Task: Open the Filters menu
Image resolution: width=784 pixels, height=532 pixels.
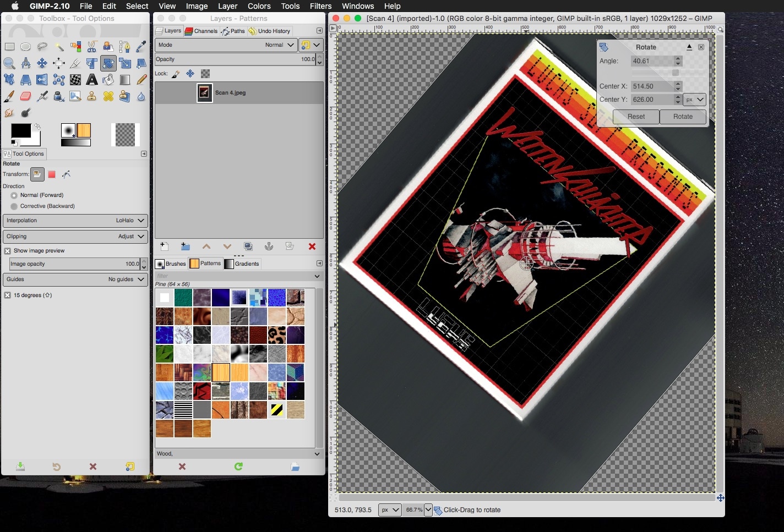Action: 320,6
